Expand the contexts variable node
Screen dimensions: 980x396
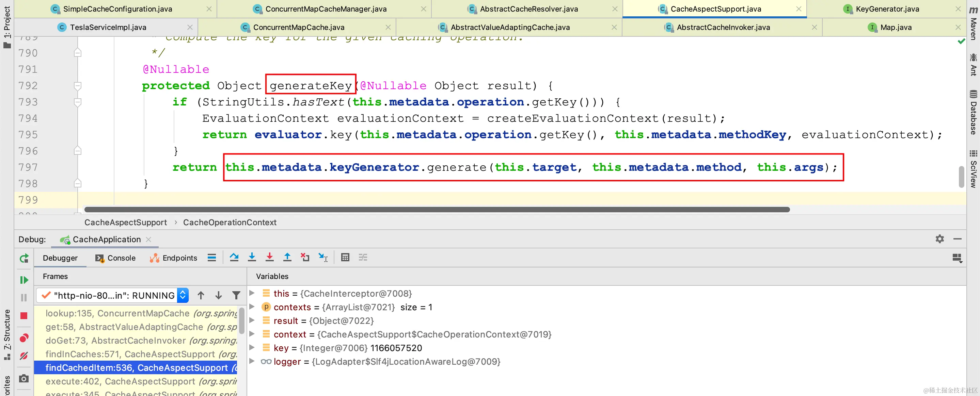252,307
